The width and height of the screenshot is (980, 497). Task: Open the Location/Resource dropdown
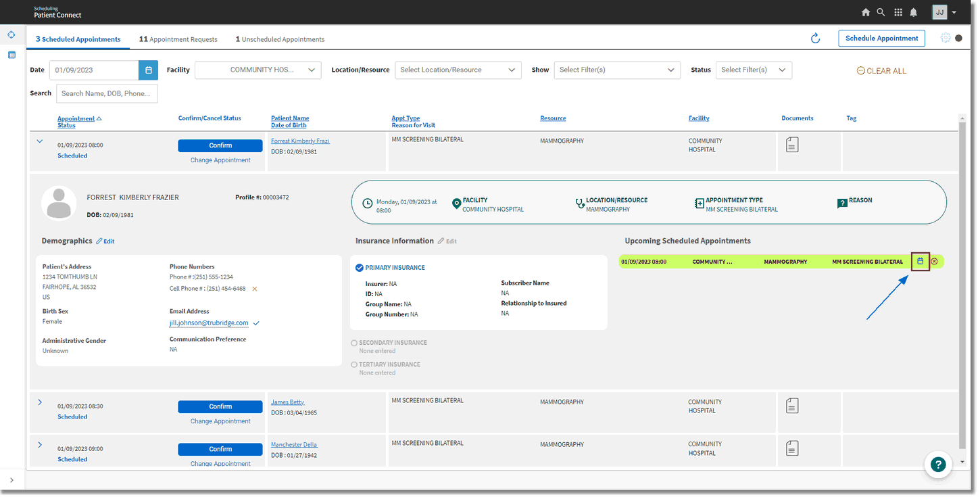tap(458, 70)
